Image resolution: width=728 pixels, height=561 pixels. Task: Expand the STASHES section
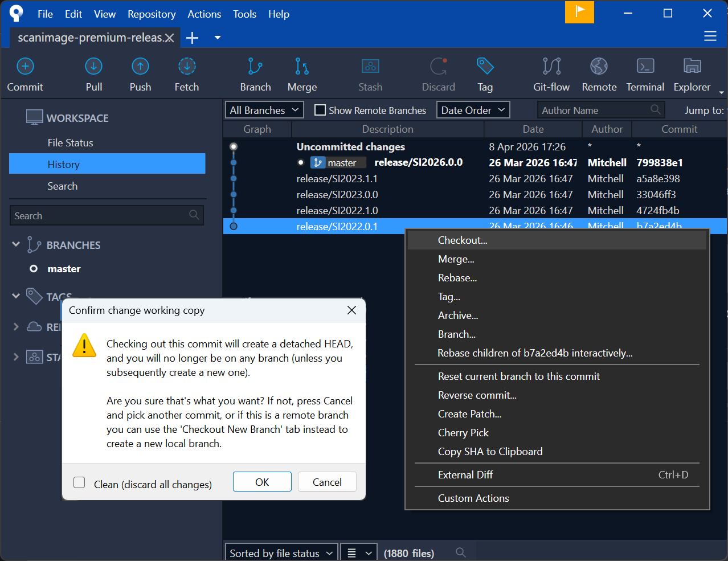pos(16,357)
